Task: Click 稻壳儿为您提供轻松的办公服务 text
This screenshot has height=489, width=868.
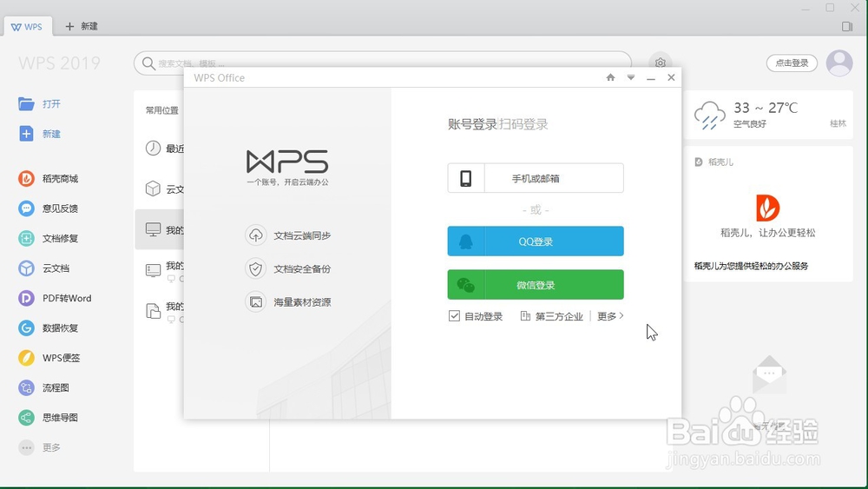Action: pyautogui.click(x=751, y=266)
